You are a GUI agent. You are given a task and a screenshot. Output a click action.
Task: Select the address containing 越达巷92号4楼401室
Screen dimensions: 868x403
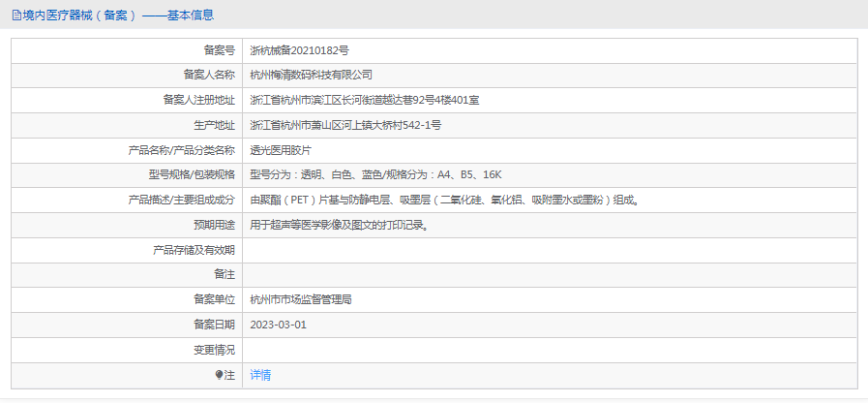[x=364, y=101]
